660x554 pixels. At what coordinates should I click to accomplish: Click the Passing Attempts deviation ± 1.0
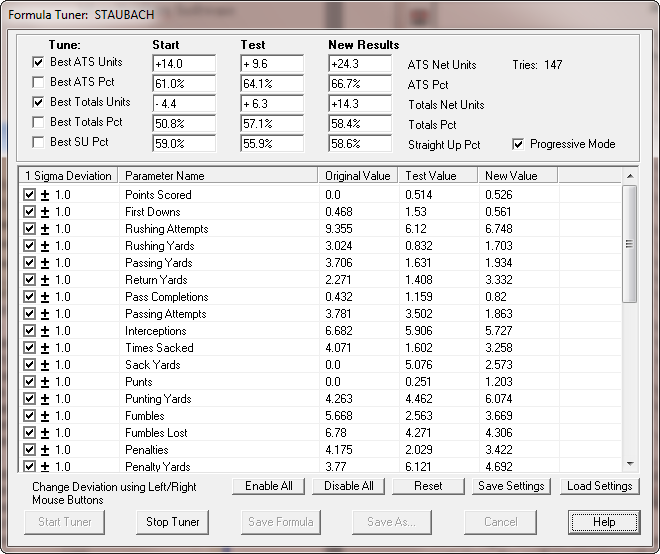pyautogui.click(x=56, y=314)
